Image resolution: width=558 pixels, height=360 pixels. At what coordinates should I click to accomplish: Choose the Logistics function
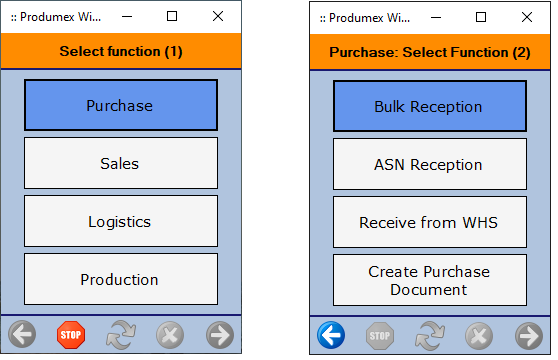coord(121,221)
